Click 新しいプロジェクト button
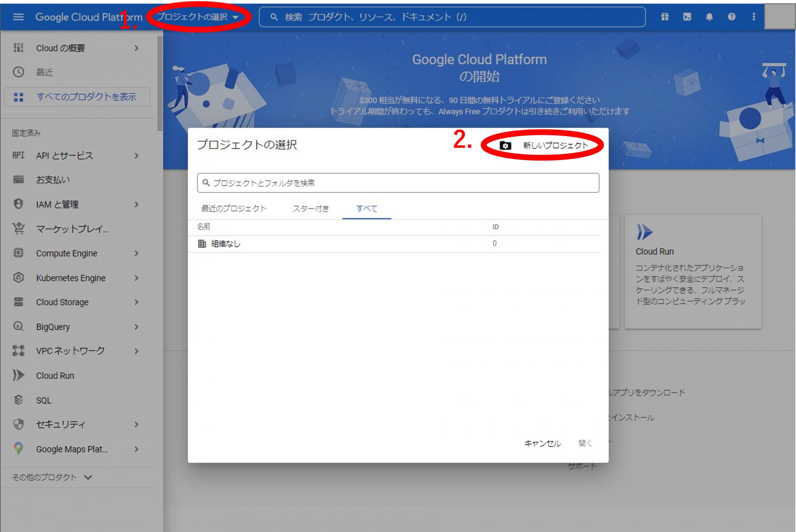This screenshot has height=532, width=796. coord(544,146)
